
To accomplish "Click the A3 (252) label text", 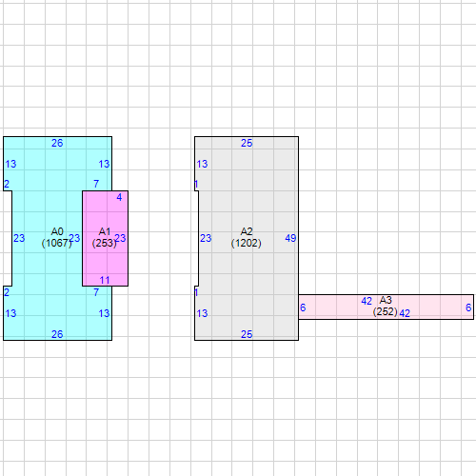I will pyautogui.click(x=386, y=306).
